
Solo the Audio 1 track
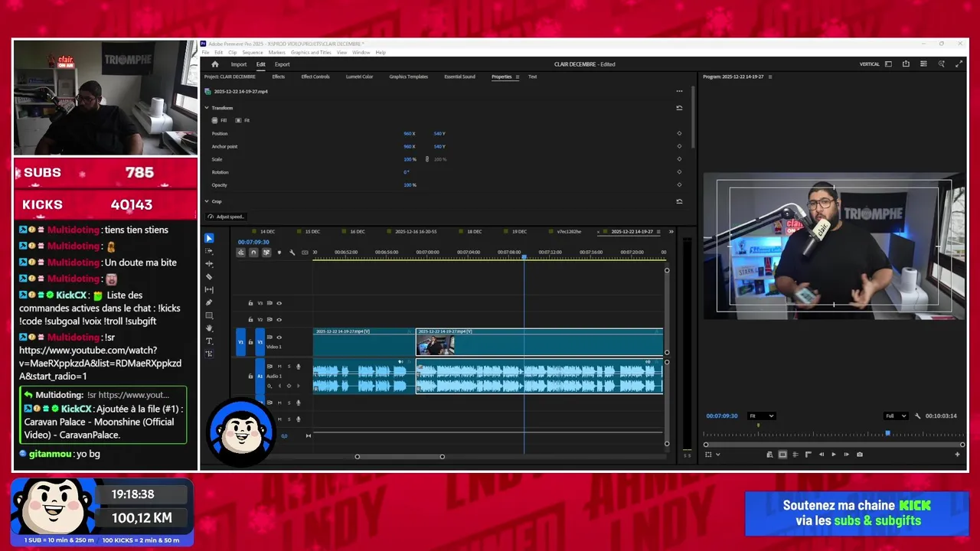[289, 367]
